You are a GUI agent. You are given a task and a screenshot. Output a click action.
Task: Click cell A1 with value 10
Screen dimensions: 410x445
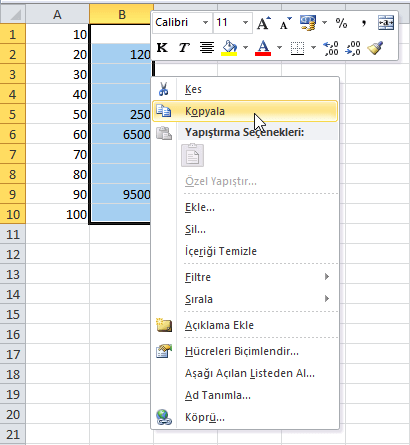click(57, 34)
